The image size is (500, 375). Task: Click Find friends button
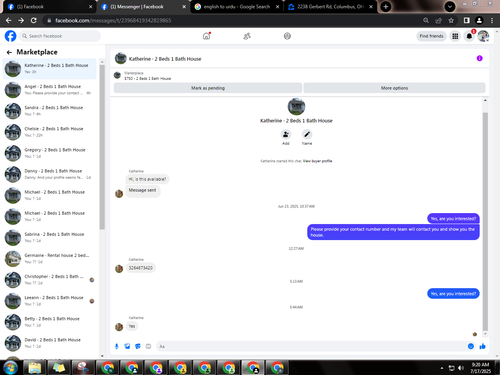tap(431, 36)
